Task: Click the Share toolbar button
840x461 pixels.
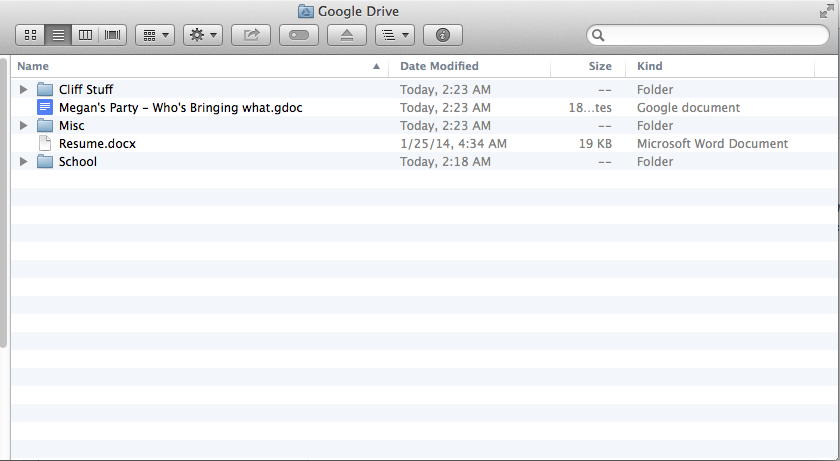Action: pyautogui.click(x=251, y=35)
